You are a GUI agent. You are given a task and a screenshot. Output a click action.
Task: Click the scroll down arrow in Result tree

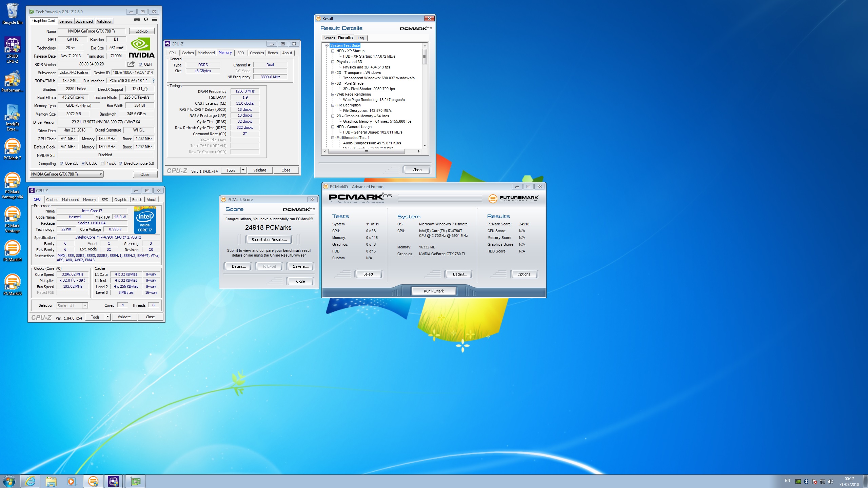(425, 146)
